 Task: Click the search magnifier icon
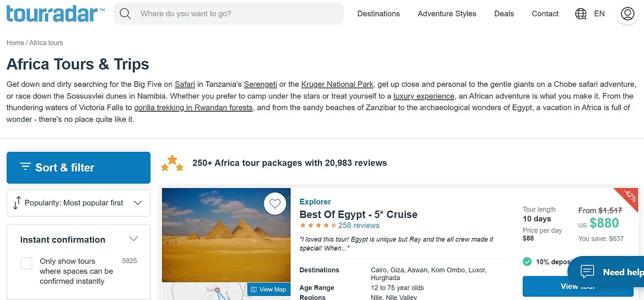pyautogui.click(x=125, y=14)
